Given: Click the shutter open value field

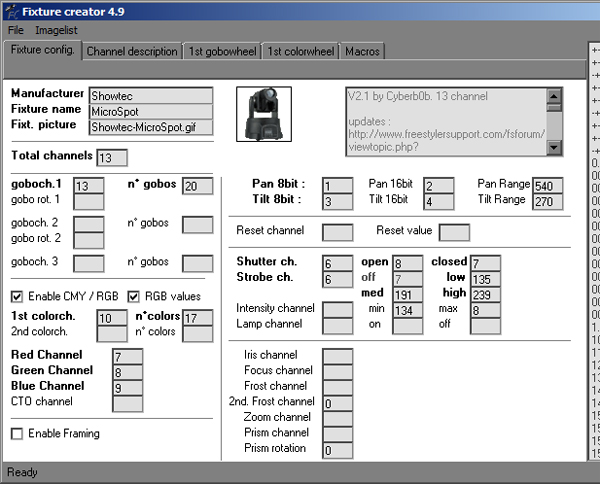Looking at the screenshot, I should click(408, 264).
